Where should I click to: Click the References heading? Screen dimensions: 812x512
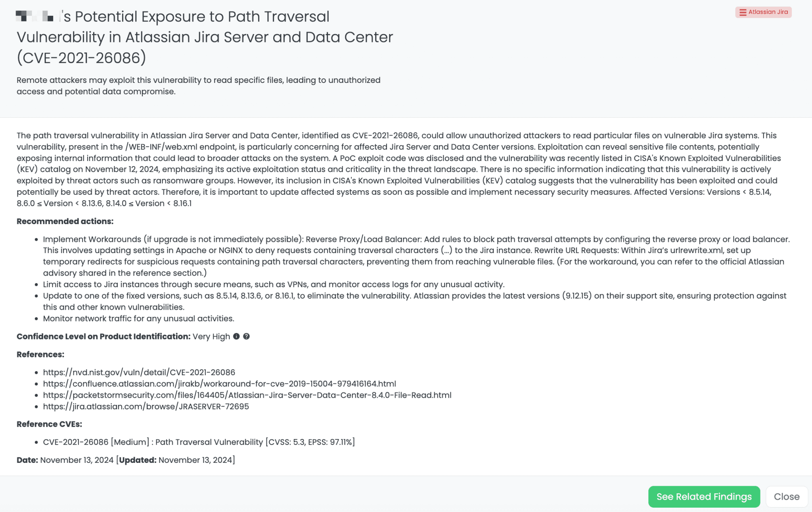point(40,354)
